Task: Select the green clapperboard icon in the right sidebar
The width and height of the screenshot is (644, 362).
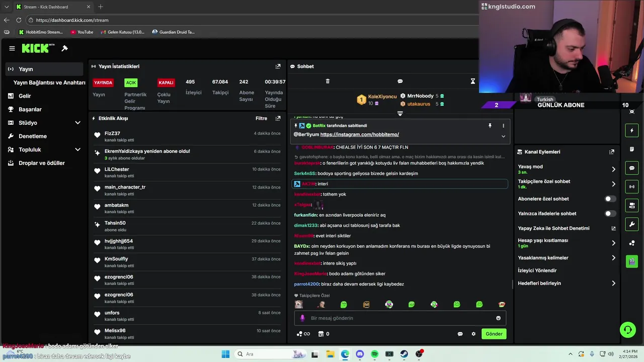Action: click(x=632, y=261)
